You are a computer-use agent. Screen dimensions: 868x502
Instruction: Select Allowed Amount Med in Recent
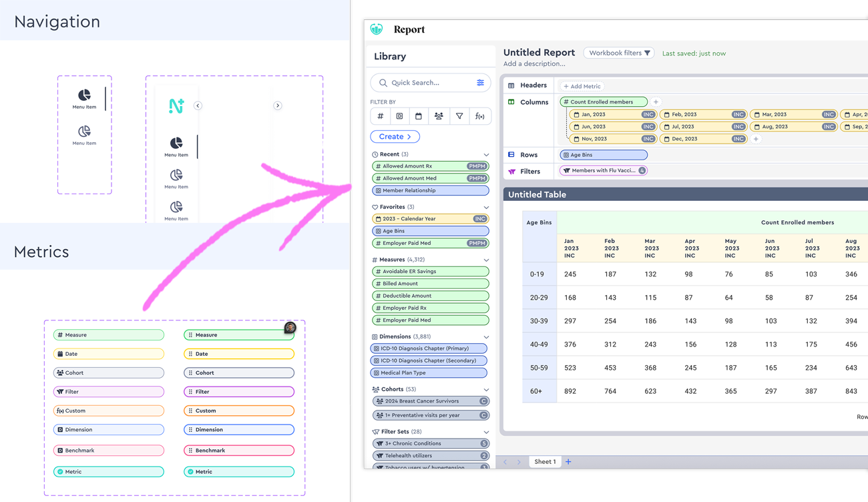coord(431,178)
